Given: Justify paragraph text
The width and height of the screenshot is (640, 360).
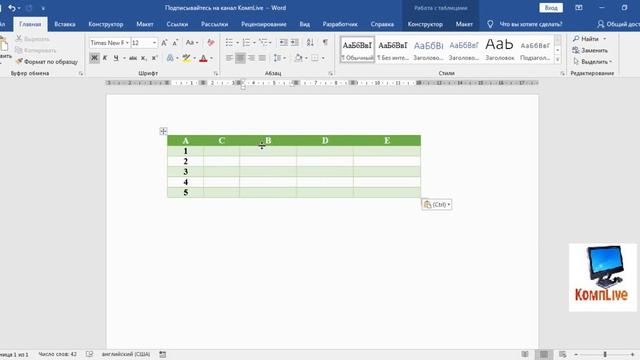Looking at the screenshot, I should (x=262, y=58).
